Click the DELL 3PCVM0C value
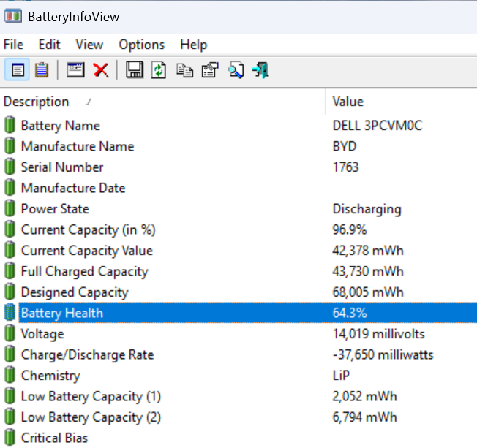The width and height of the screenshot is (477, 448). 378,126
